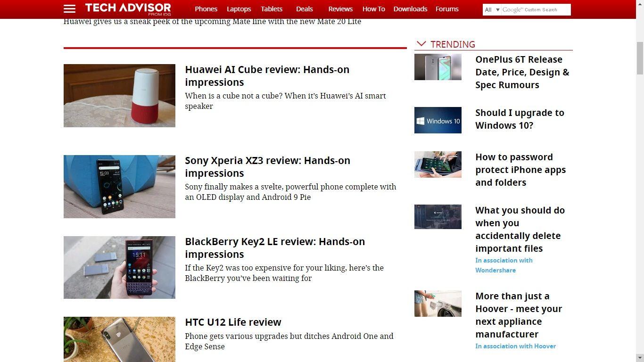Viewport: 644px width, 362px height.
Task: Click 'In association with Hoover'
Action: (x=516, y=346)
